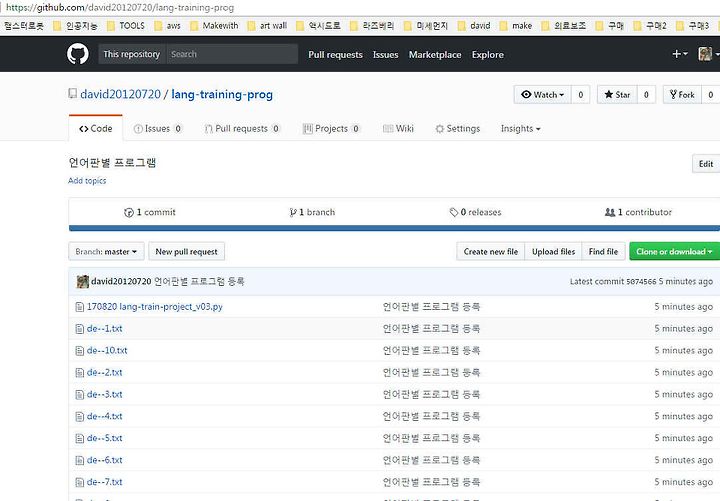Open file de--7.txt
Viewport: 720px width, 501px height.
105,482
